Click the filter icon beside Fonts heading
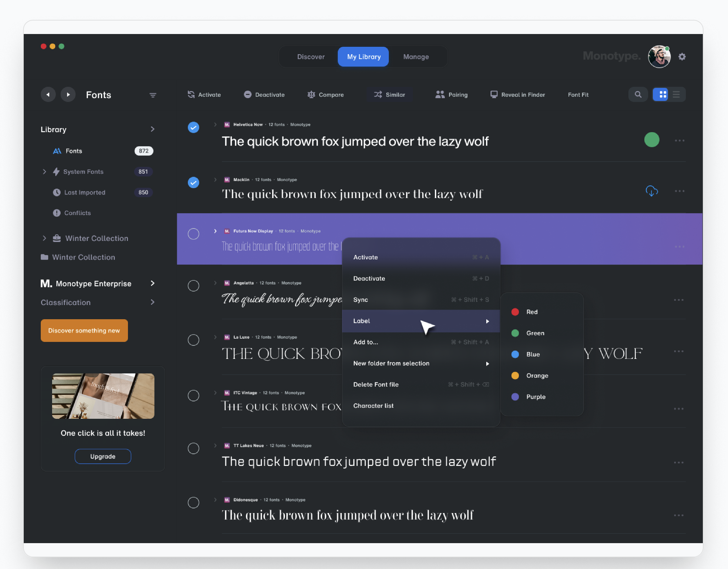 pyautogui.click(x=153, y=95)
